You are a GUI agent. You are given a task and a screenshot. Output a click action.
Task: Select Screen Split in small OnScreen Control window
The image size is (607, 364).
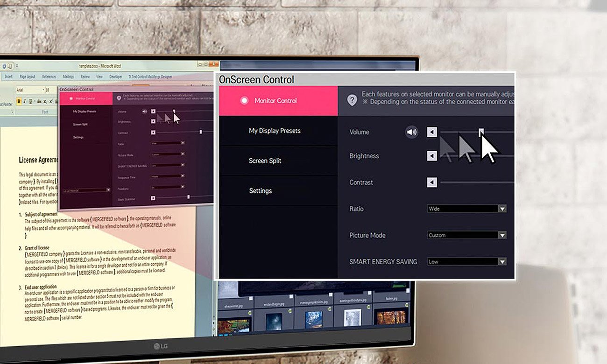[x=80, y=125]
